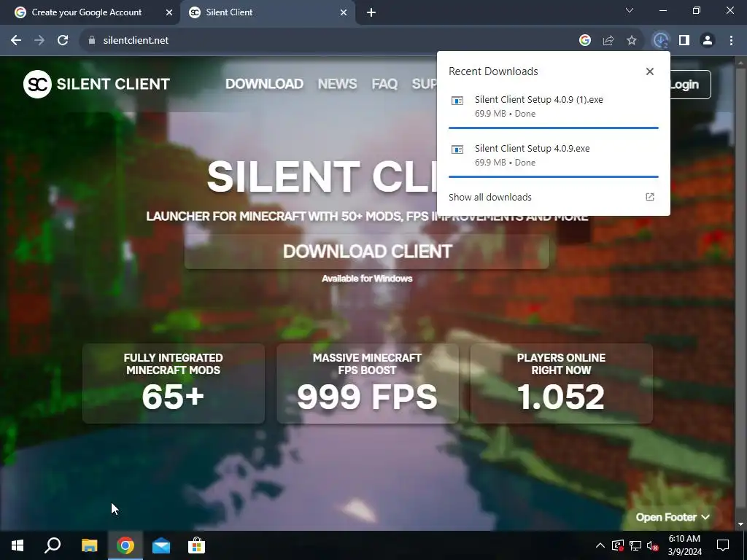Open the notification center icon
This screenshot has height=560, width=747.
723,545
